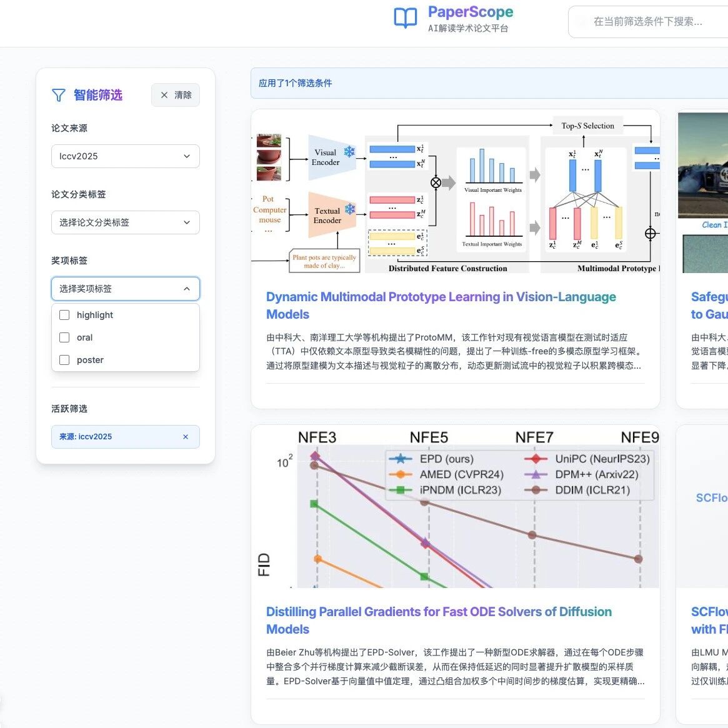Expand the 选择论文分类标签 dropdown
Image resolution: width=728 pixels, height=728 pixels.
point(125,222)
